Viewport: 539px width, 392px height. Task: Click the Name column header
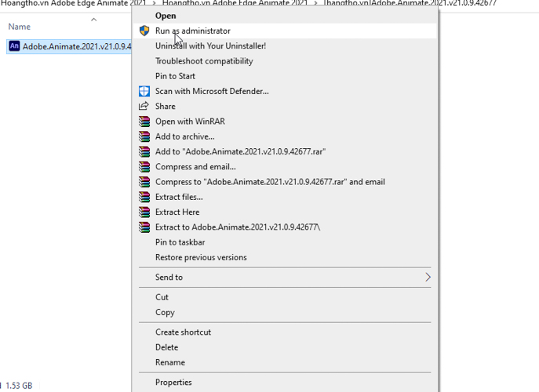20,27
